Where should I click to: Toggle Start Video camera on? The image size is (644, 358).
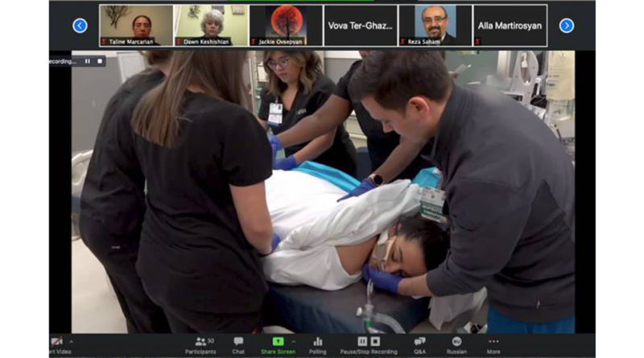[56, 342]
